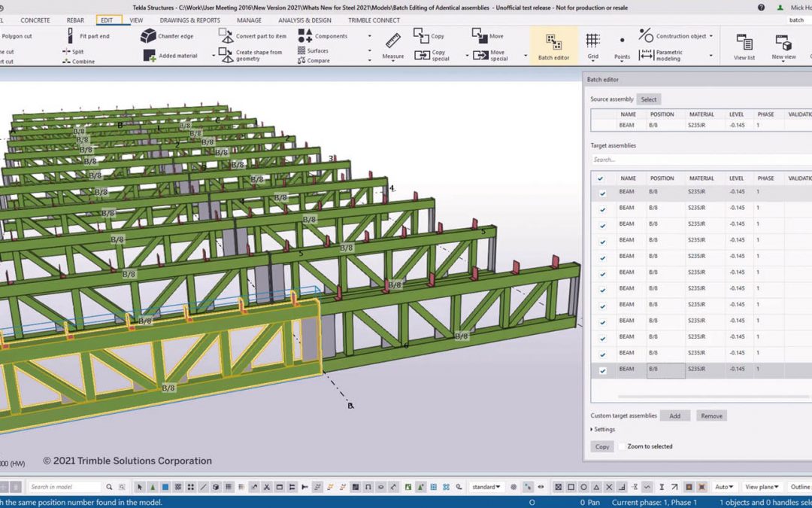This screenshot has width=812, height=508.
Task: Open the Parametric modeling dropdown arrow
Action: 711,56
